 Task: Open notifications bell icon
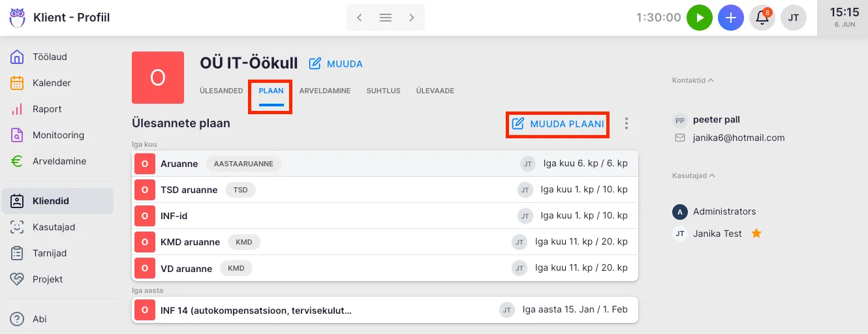(762, 18)
